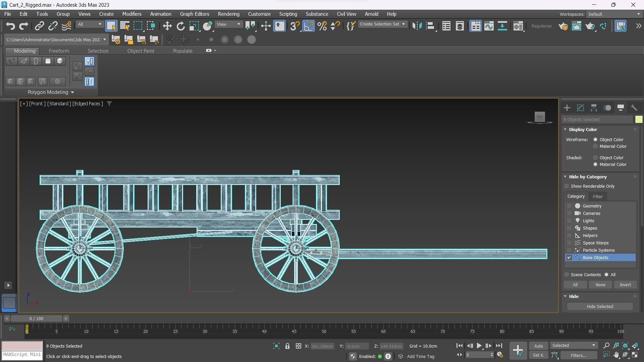
Task: Activate the Select Object tool
Action: coord(111,26)
